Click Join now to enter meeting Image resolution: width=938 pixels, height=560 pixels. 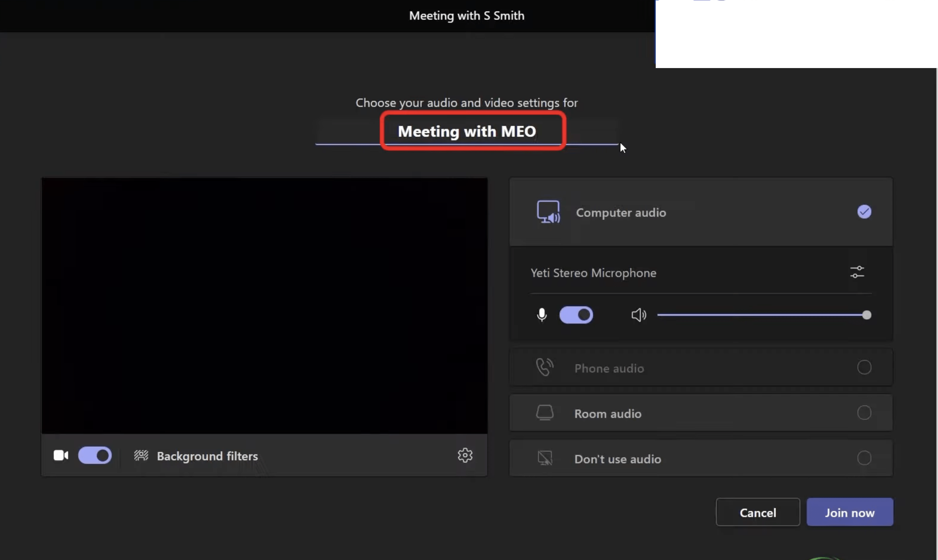pyautogui.click(x=850, y=512)
